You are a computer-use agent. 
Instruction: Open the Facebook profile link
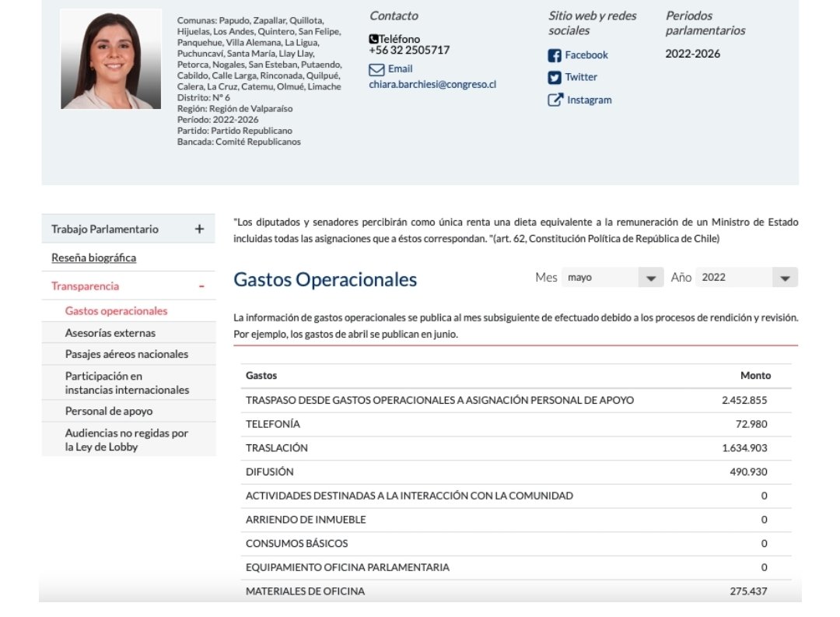[586, 54]
